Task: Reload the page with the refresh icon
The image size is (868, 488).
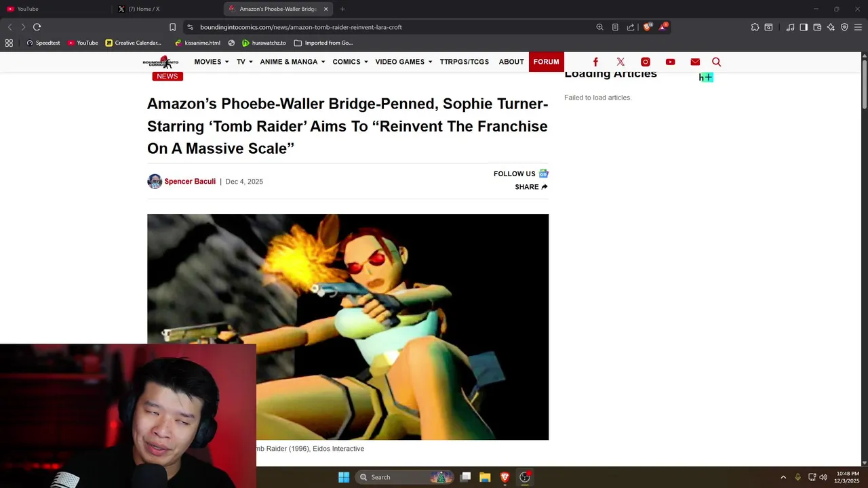Action: [37, 27]
